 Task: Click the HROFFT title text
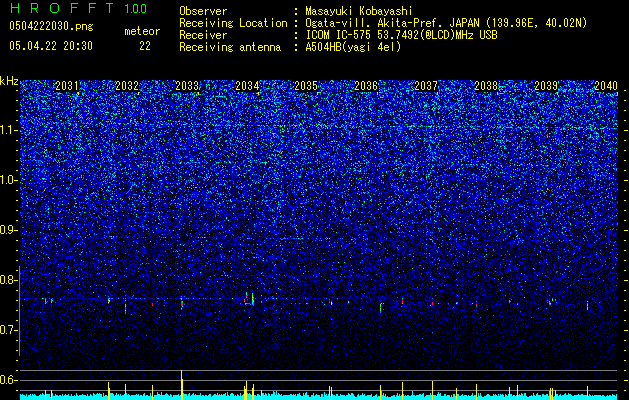63,8
